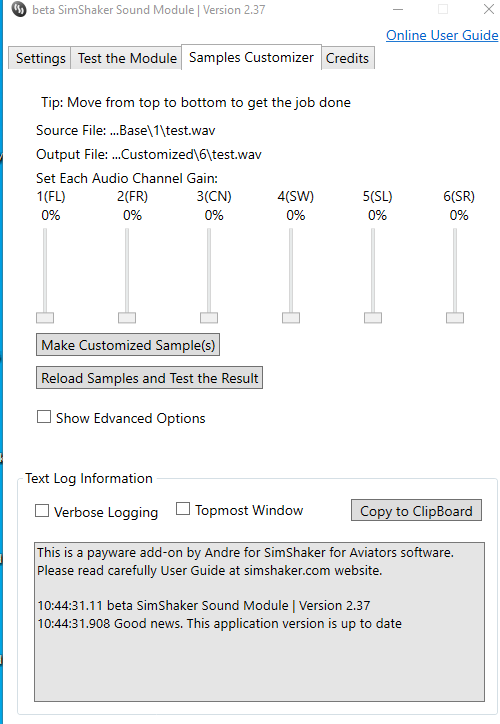Click the 1(FL) channel gain slider thumb

tap(45, 318)
